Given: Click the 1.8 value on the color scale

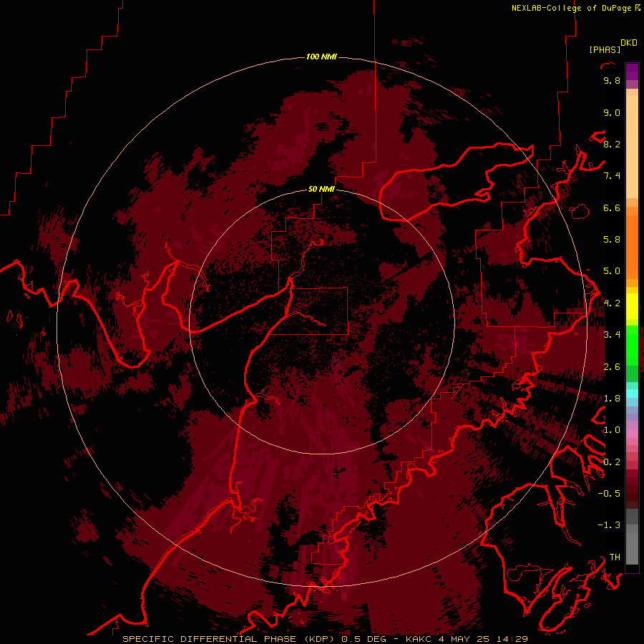Looking at the screenshot, I should [612, 399].
